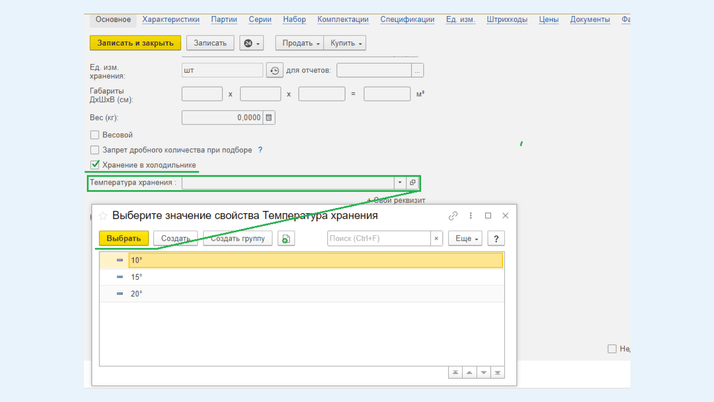Expand the Еще menu in the dialog
The image size is (714, 402).
coord(465,239)
